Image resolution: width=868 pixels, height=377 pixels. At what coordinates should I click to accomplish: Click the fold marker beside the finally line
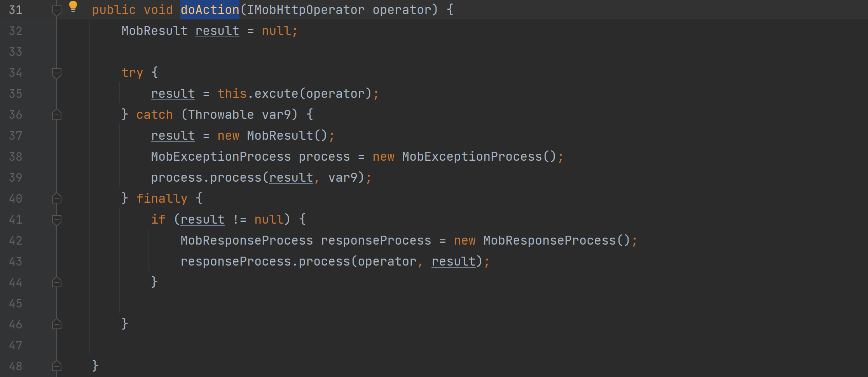click(57, 198)
